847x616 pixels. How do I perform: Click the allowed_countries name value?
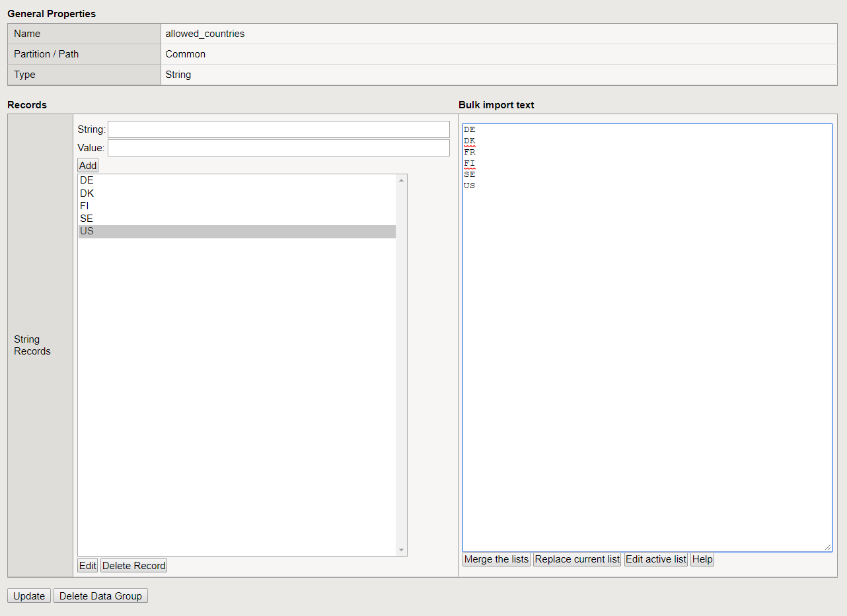coord(205,34)
